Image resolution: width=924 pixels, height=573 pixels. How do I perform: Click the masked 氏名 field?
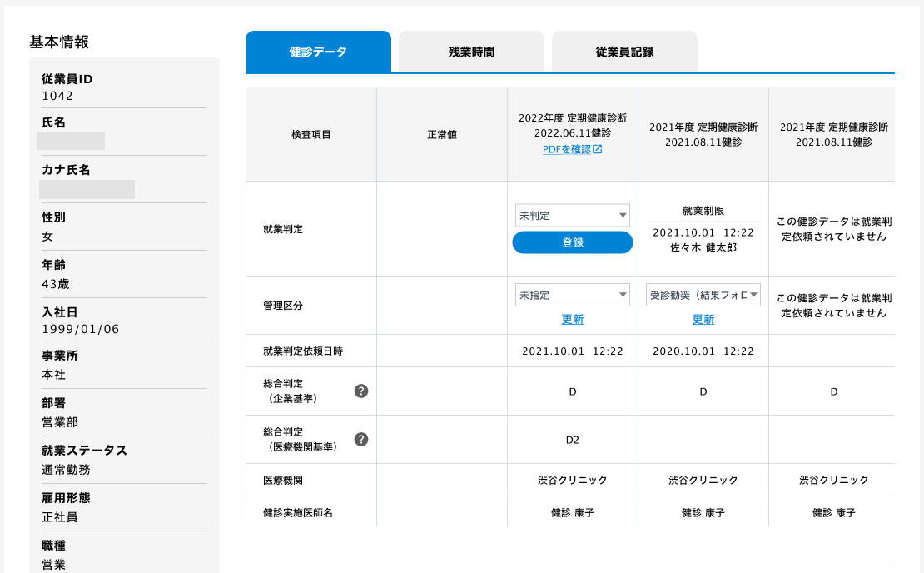coord(71,140)
